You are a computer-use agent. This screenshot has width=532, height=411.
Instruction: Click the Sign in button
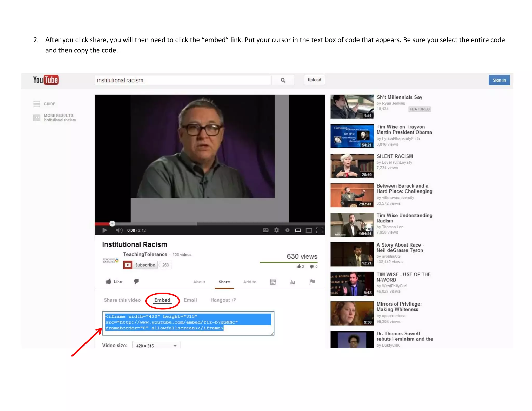click(499, 80)
